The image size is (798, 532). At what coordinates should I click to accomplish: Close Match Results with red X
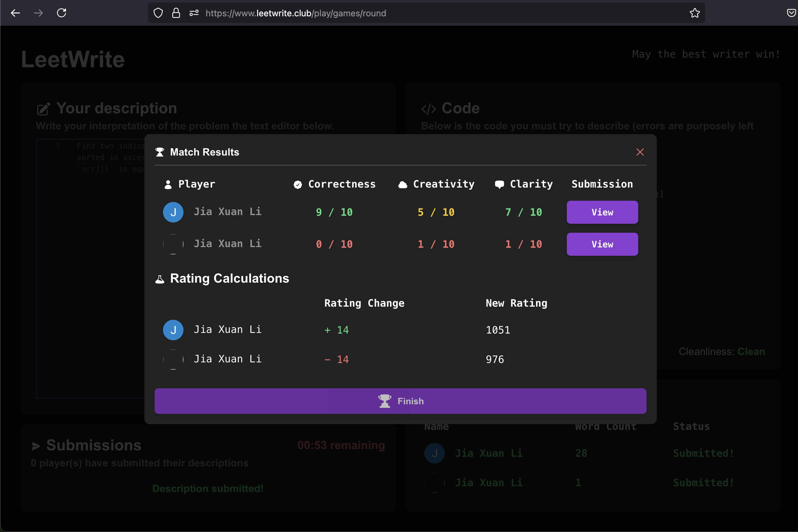pyautogui.click(x=640, y=152)
